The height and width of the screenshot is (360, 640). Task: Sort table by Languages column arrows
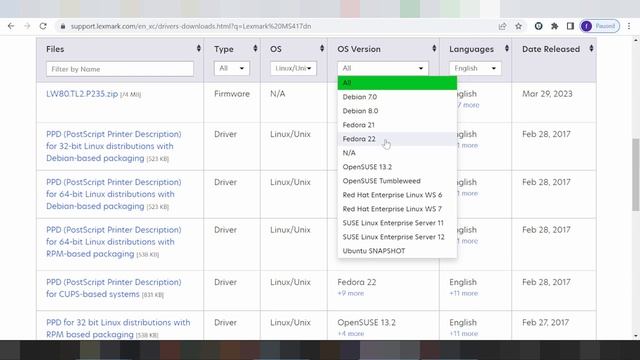click(507, 49)
